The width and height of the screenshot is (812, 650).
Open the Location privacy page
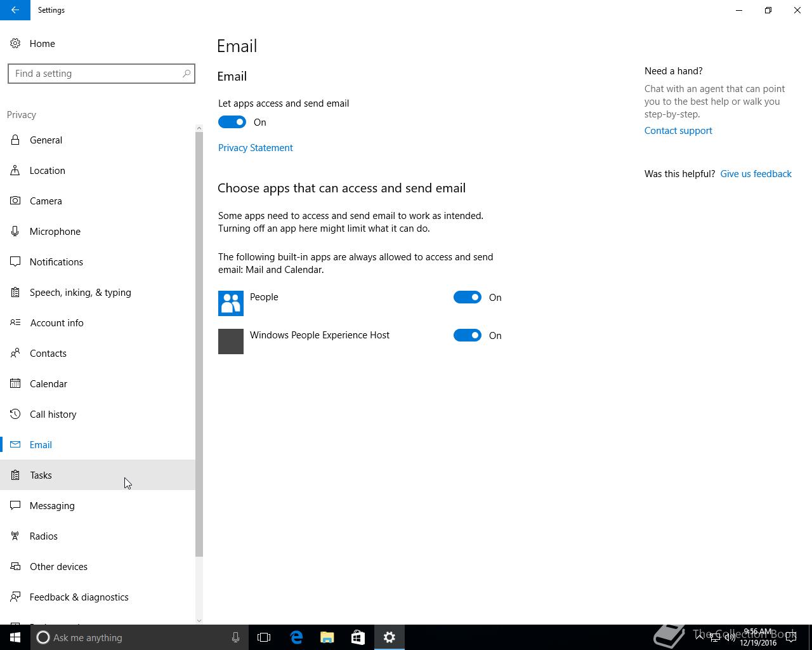[x=98, y=170]
